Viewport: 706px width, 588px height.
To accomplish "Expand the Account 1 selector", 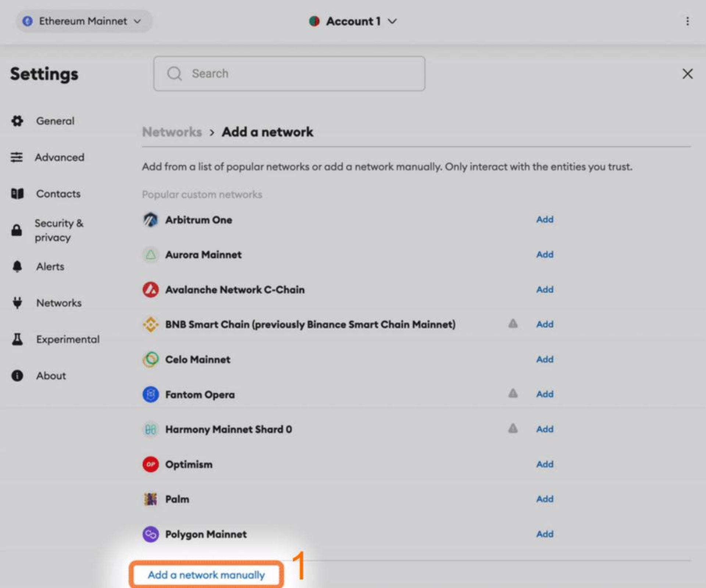I will (x=353, y=21).
